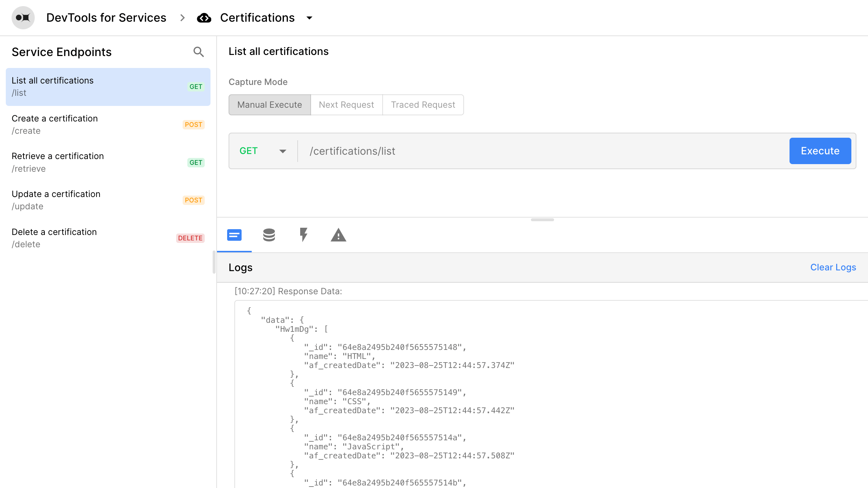Select the Delete a certification endpoint
Screen dimensions: 868x488
(x=108, y=238)
